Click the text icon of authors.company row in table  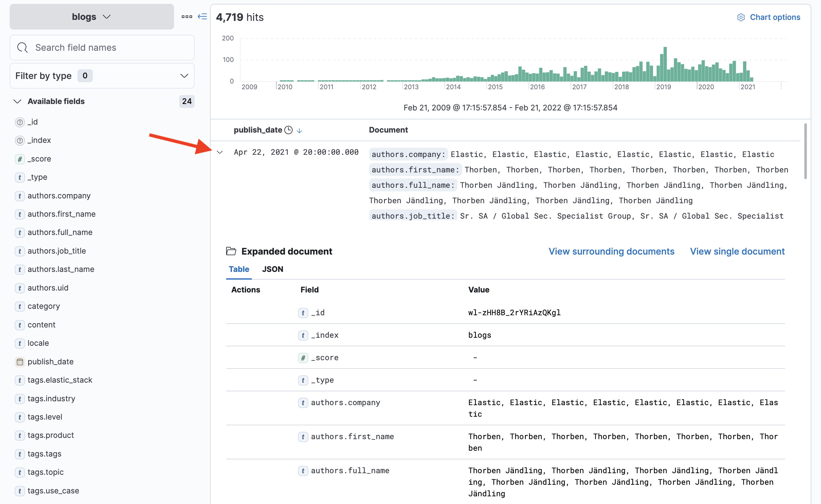pyautogui.click(x=303, y=403)
